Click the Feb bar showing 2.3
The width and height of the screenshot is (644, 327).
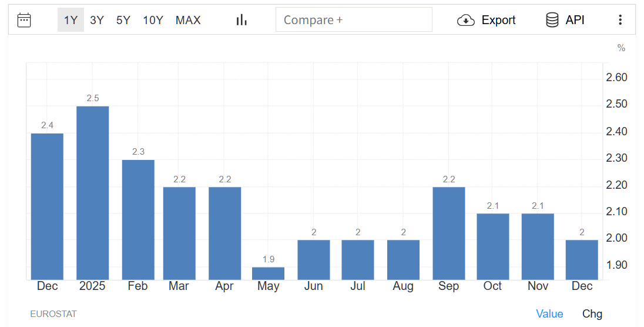tap(138, 219)
